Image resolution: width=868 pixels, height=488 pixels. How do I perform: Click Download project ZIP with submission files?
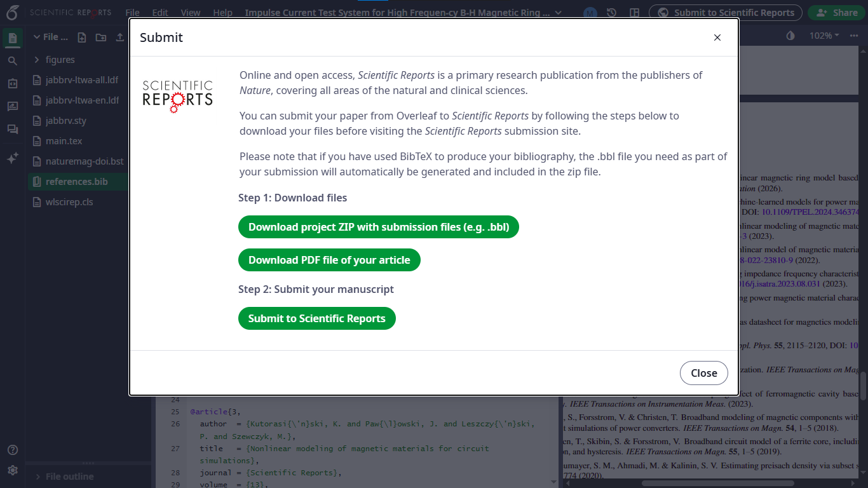pyautogui.click(x=378, y=227)
